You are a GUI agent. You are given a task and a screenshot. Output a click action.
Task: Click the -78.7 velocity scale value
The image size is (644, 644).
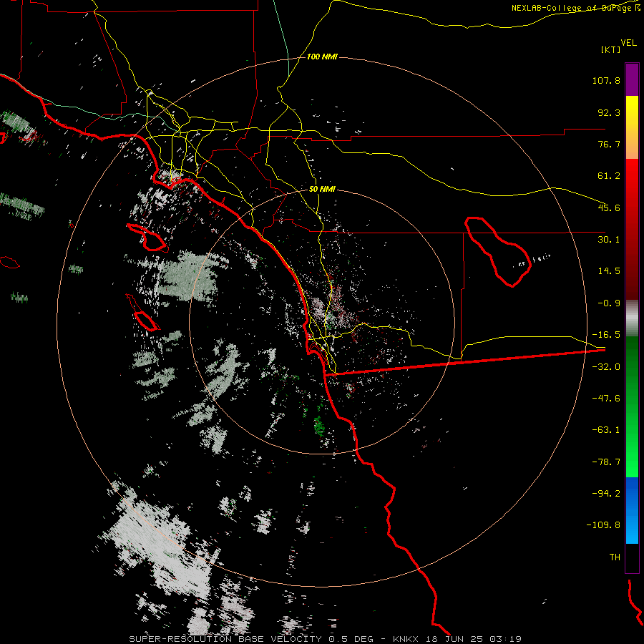tap(606, 462)
